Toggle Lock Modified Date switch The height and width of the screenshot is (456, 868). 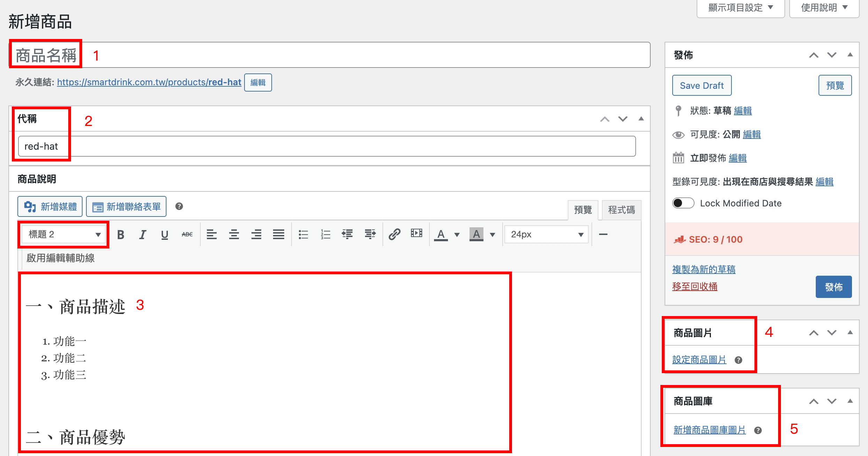point(683,203)
